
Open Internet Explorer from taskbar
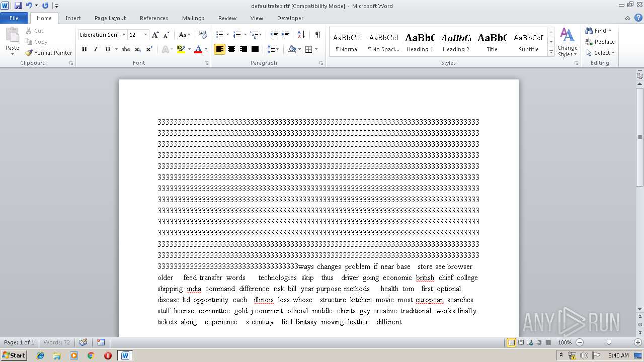pos(40,355)
